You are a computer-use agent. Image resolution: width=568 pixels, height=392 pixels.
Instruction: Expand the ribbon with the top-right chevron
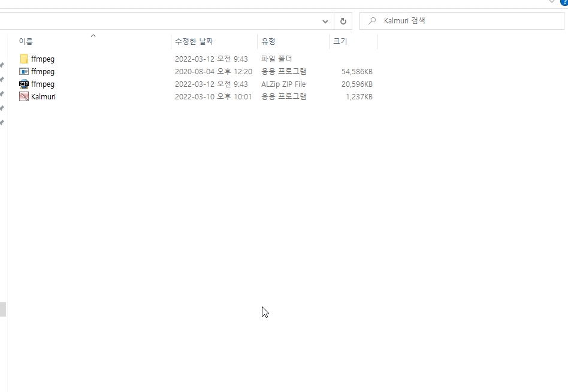click(552, 2)
